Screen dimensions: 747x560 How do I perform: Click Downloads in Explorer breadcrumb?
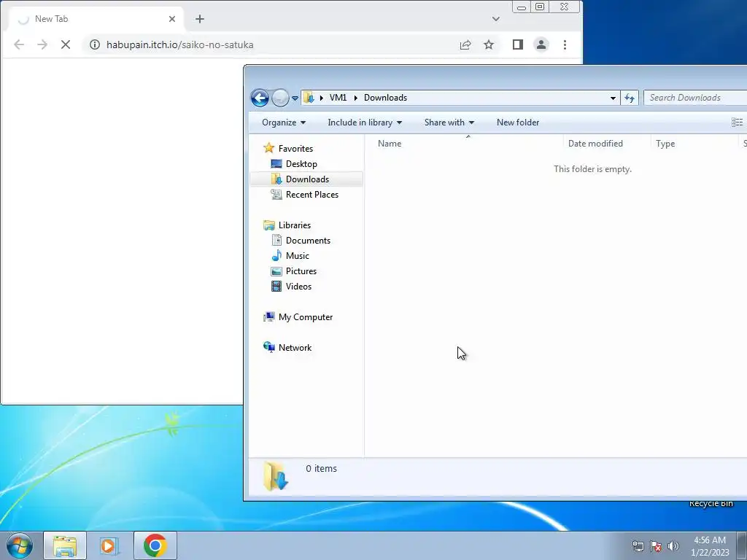click(x=385, y=98)
